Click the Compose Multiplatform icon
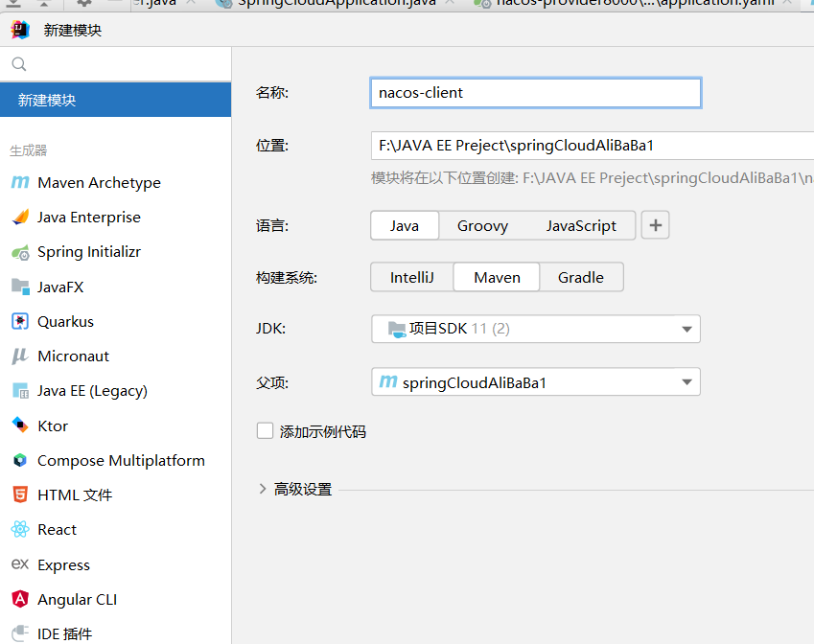Viewport: 814px width, 644px height. point(20,460)
